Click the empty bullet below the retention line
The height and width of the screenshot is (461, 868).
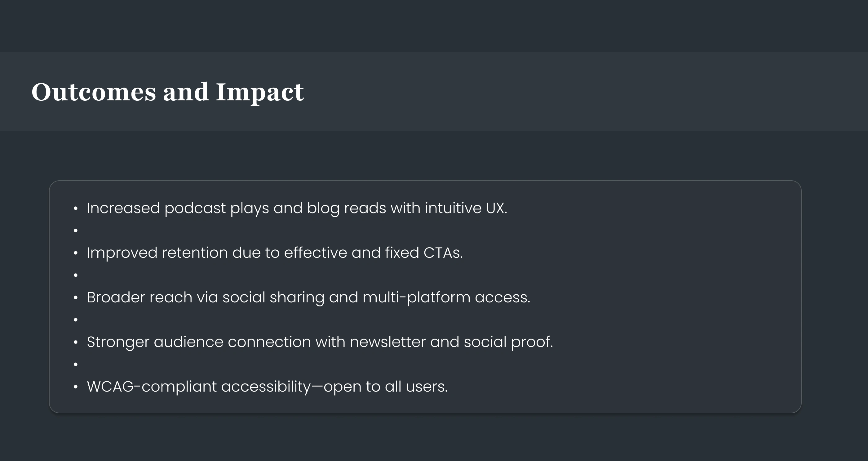pyautogui.click(x=75, y=275)
